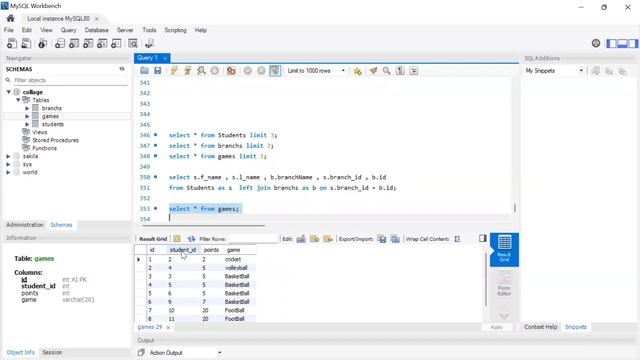Toggle wrap cell content icon
Screen dimensions: 640x360
click(x=457, y=239)
